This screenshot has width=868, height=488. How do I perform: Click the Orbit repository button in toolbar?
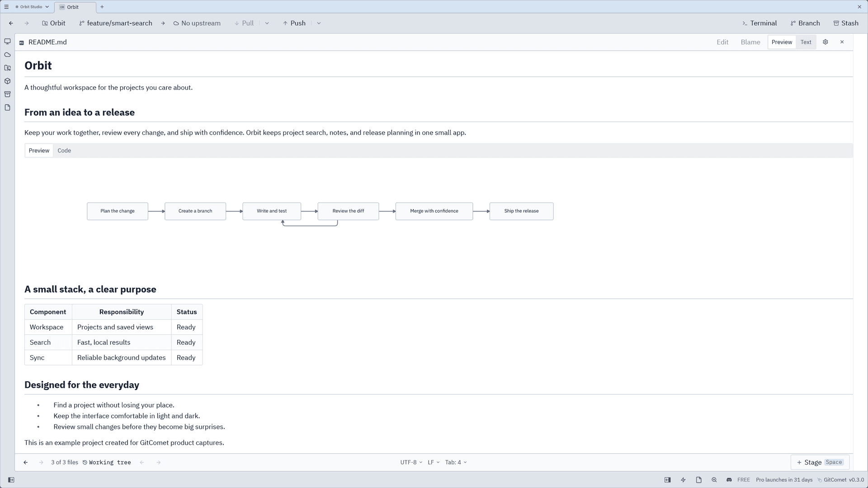tap(54, 23)
